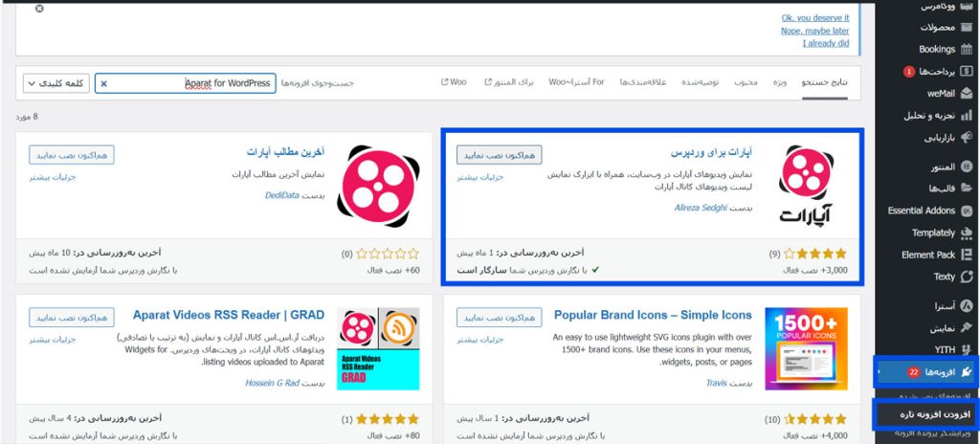Open the Add New Plugin (افزودن افزونه تازه) submenu
Screen dimensions: 980x444
[x=934, y=414]
